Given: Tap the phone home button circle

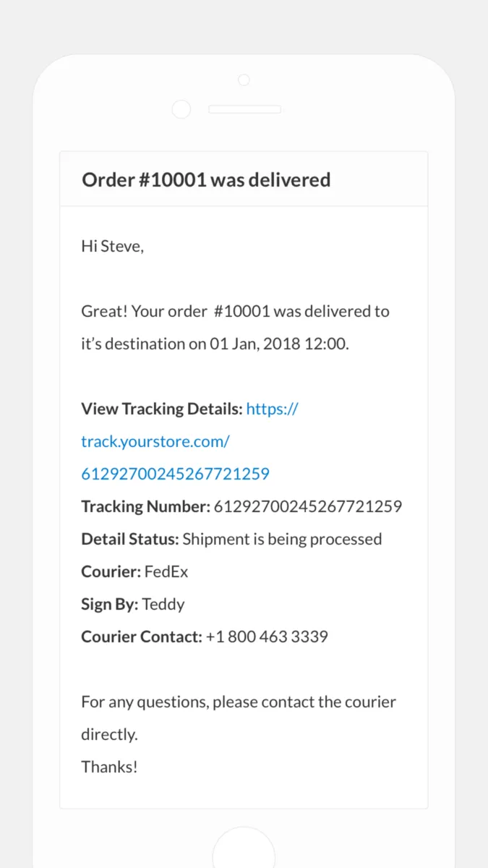Looking at the screenshot, I should 244,847.
